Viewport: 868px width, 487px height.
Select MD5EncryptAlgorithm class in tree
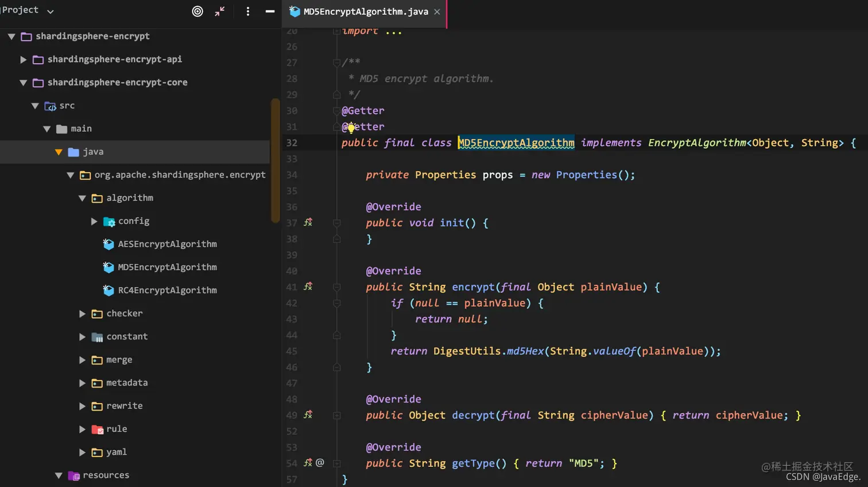pyautogui.click(x=167, y=267)
